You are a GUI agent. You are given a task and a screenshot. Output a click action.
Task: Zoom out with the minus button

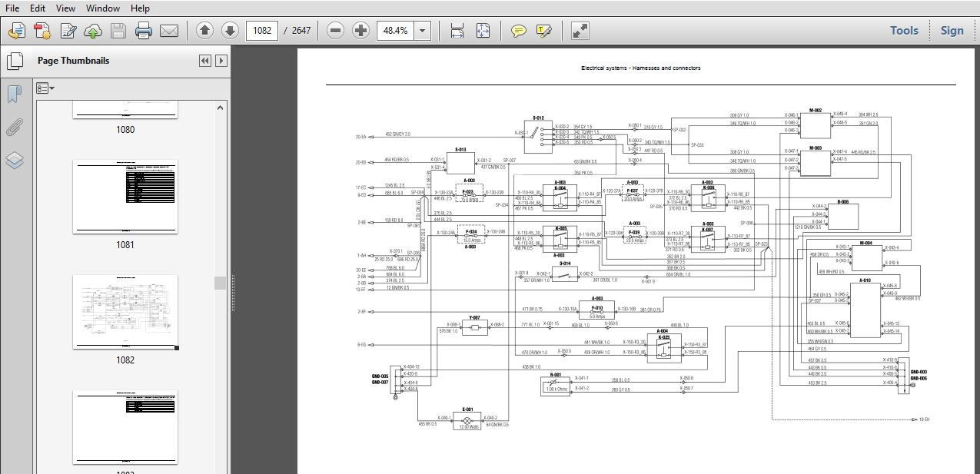click(335, 31)
